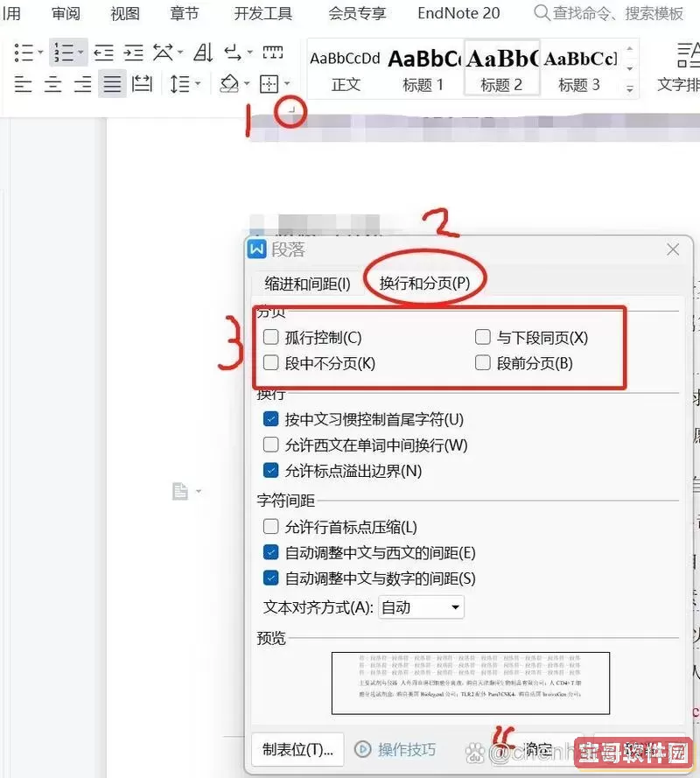Apply the 标题 1 style
The height and width of the screenshot is (778, 700).
coord(423,69)
